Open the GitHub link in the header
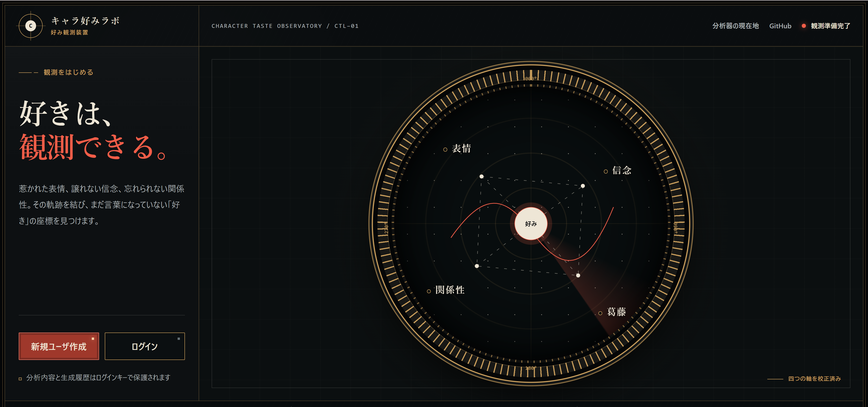 pos(780,26)
